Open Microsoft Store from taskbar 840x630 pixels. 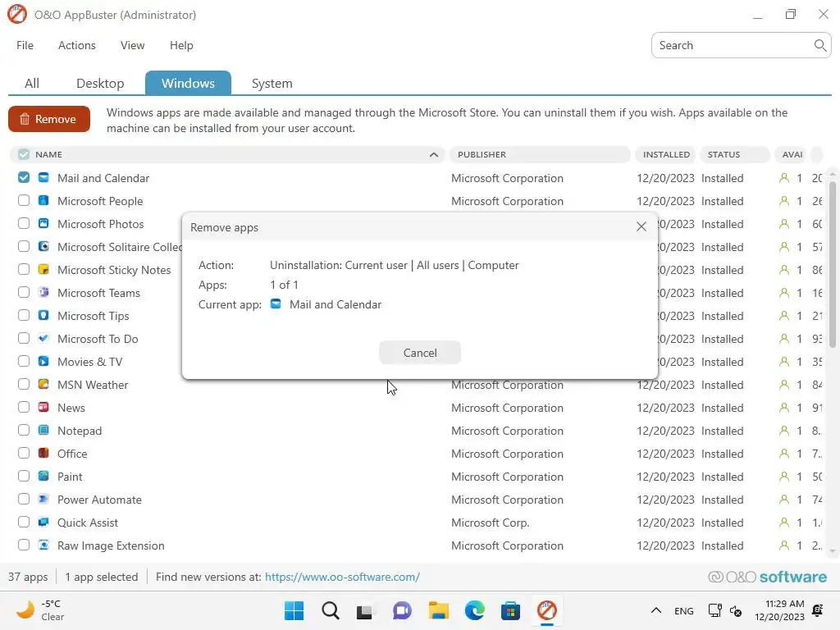click(x=510, y=610)
